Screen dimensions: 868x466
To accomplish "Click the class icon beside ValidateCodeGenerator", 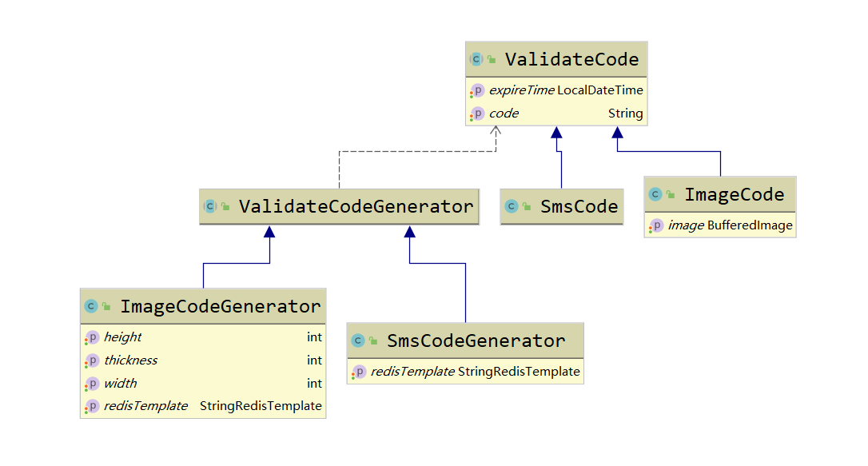I will [209, 206].
